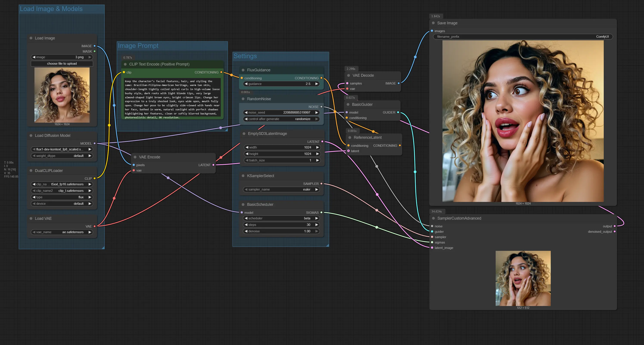Collapse the Save Image node dot

tap(433, 23)
